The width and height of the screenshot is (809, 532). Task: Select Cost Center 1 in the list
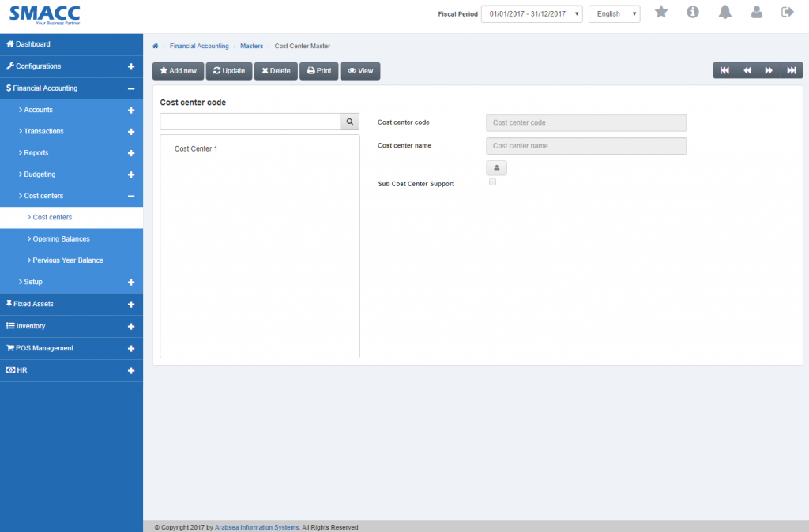coord(196,148)
